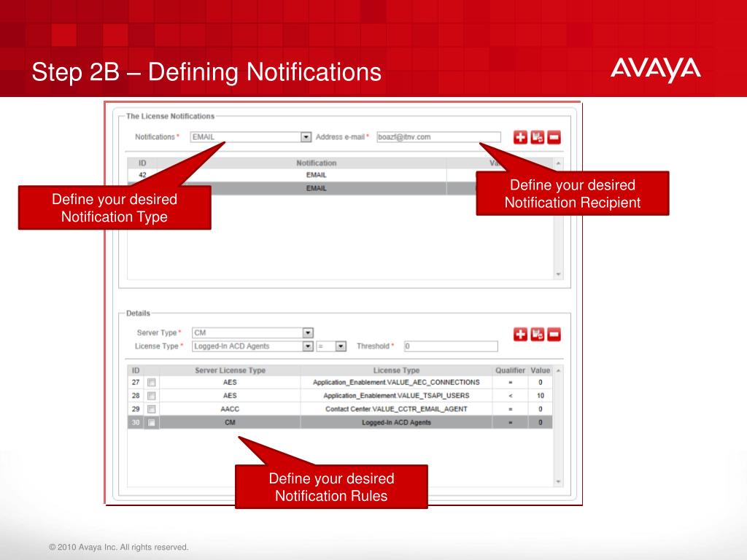The image size is (747, 560).
Task: Click the Notification column header
Action: pos(317,163)
